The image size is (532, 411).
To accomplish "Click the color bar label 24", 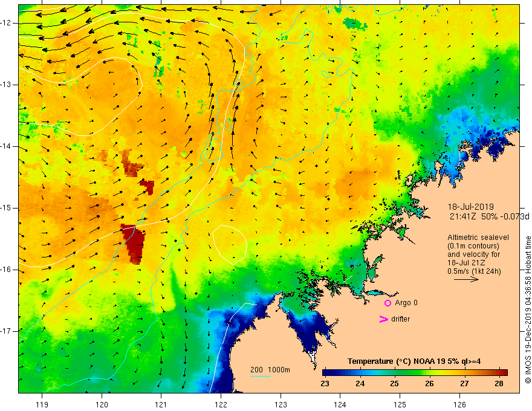I will 360,384.
